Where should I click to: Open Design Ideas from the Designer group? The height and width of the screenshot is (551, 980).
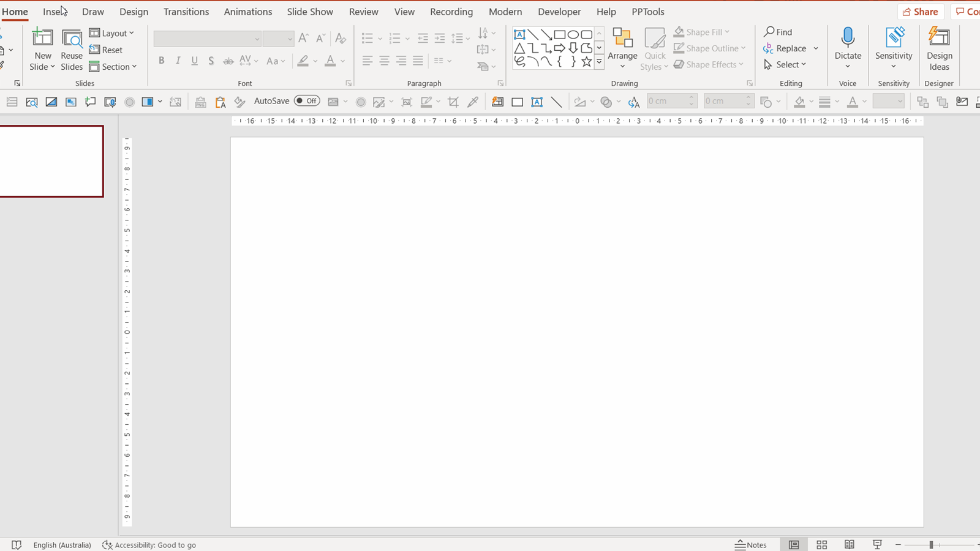939,49
